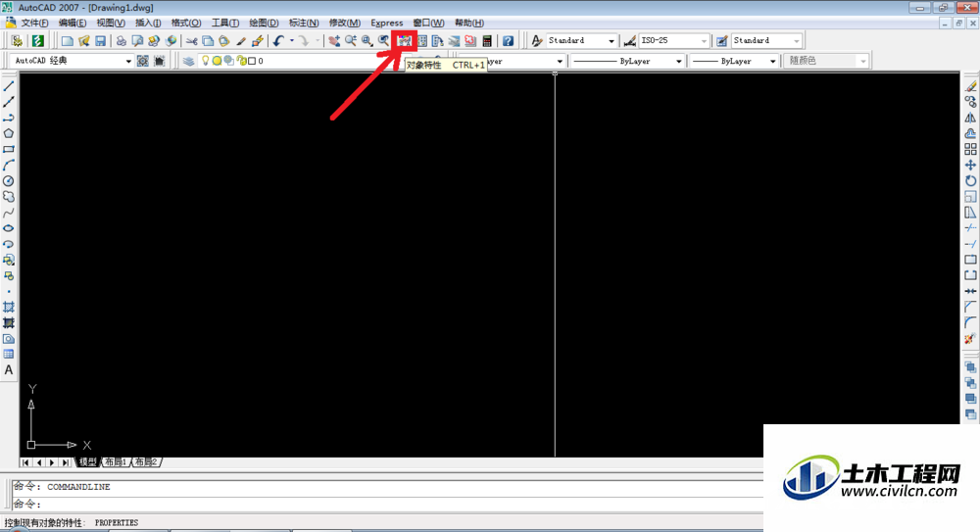The width and height of the screenshot is (980, 532).
Task: Click the Dimension Style manager icon
Action: coord(629,40)
